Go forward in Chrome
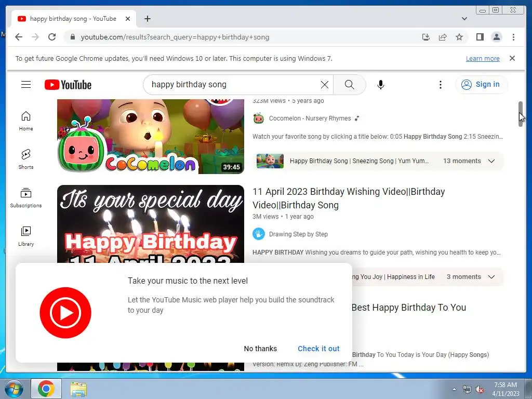This screenshot has width=532, height=399. (x=35, y=37)
